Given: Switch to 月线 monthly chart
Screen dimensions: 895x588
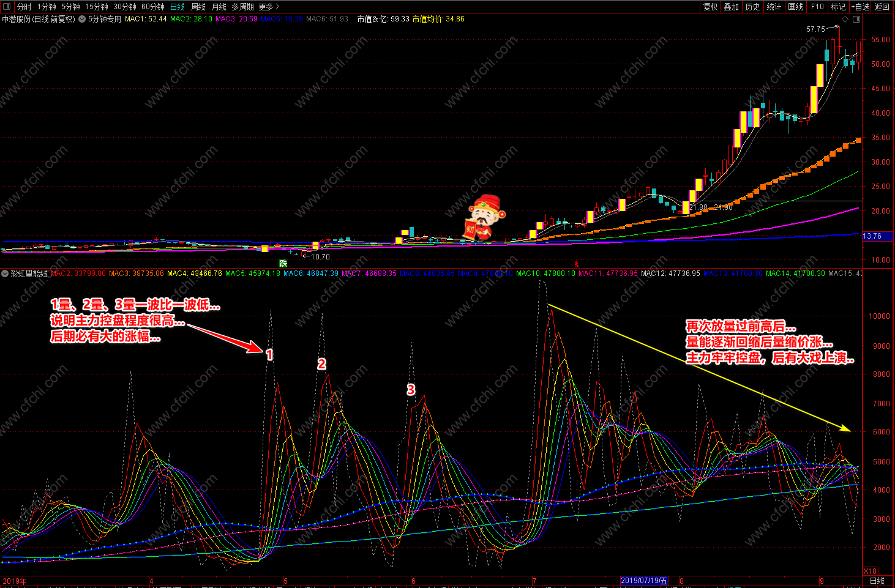Looking at the screenshot, I should click(x=219, y=7).
